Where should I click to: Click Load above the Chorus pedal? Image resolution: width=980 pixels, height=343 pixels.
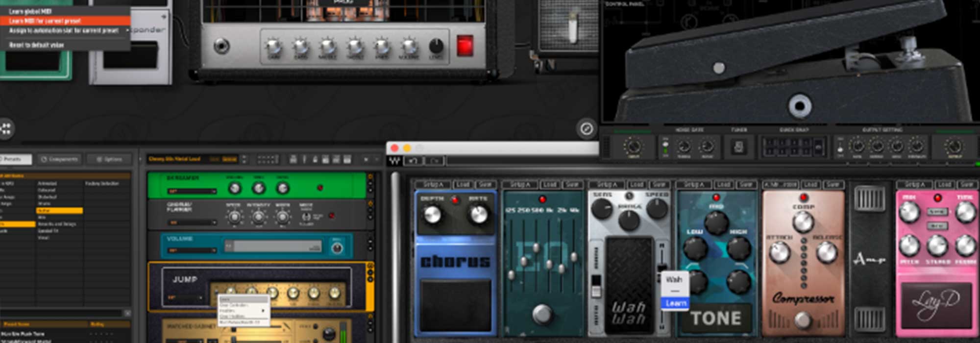pos(463,184)
